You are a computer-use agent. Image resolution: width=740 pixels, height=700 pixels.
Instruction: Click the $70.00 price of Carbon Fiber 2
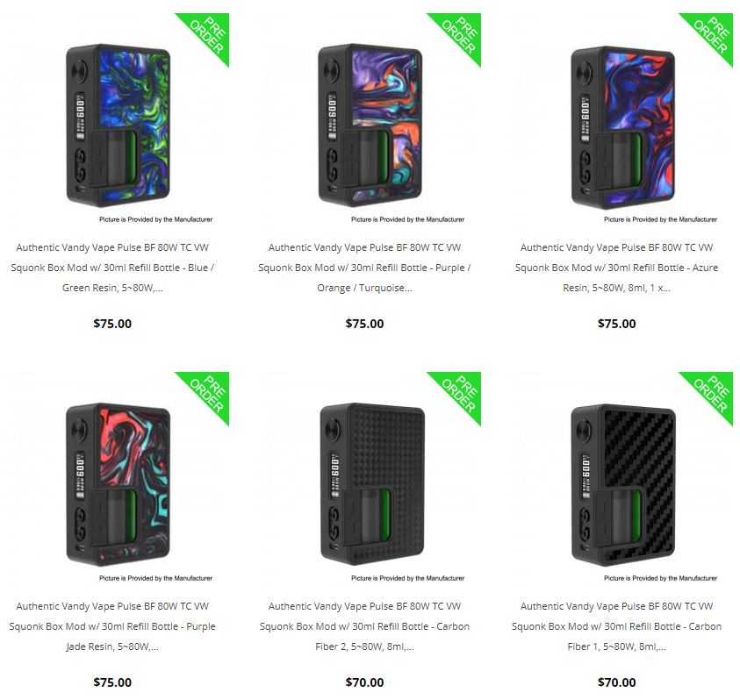364,682
